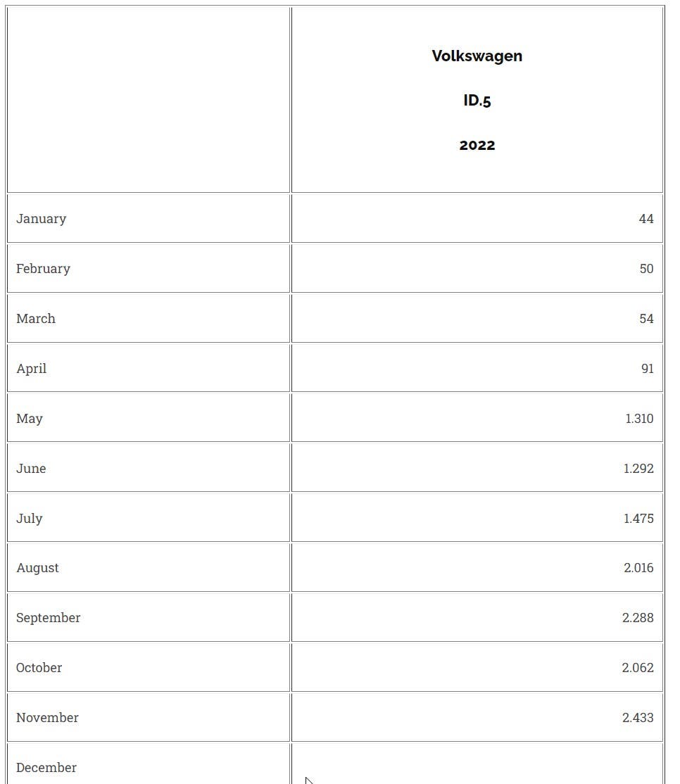Select the February row label
This screenshot has height=784, width=680.
44,269
